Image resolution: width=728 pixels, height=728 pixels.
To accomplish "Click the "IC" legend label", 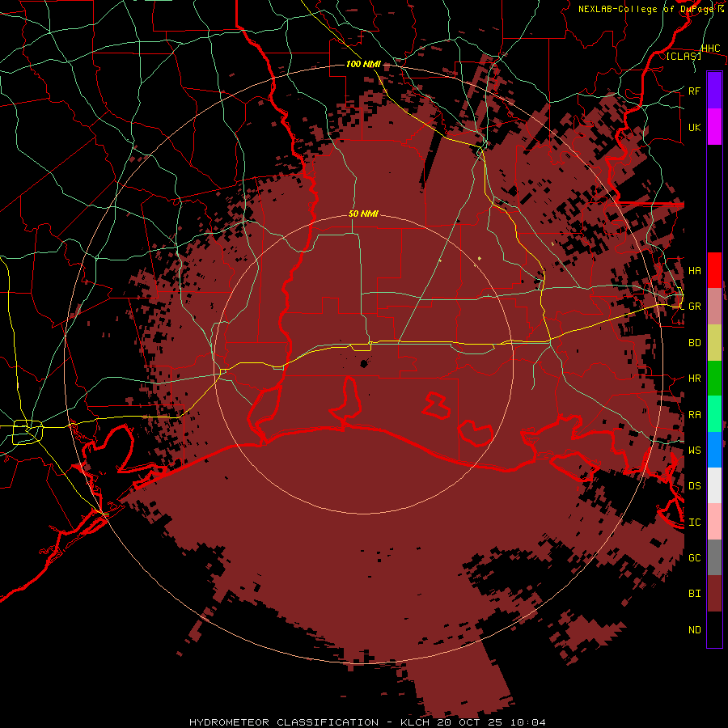I will click(x=694, y=523).
